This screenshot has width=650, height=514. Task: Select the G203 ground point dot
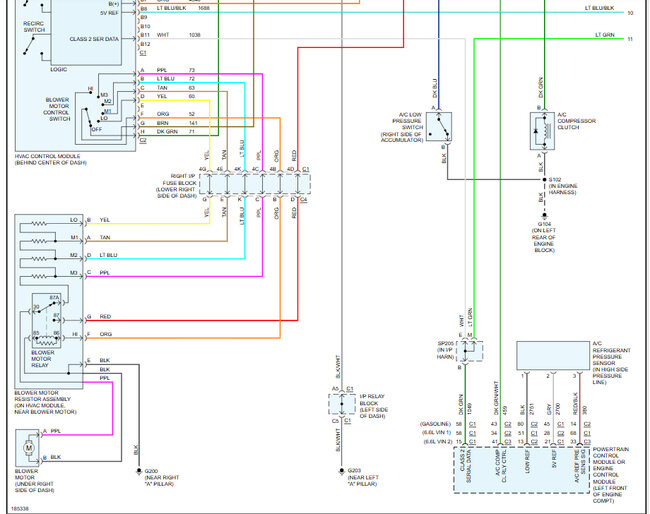(342, 471)
